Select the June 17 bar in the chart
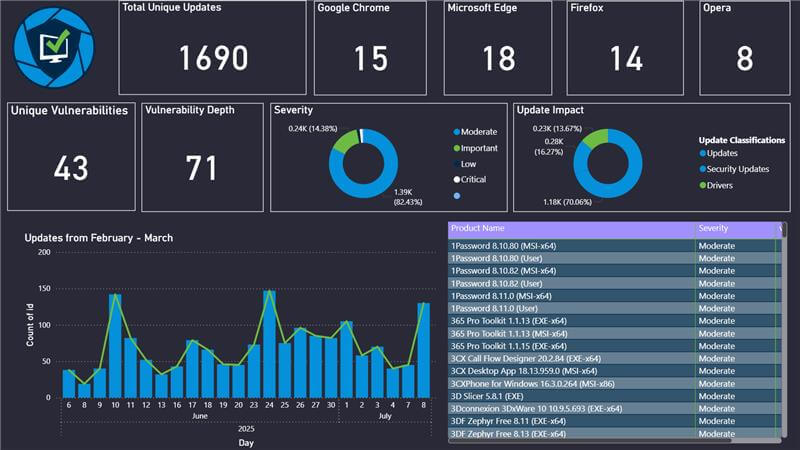This screenshot has width=800, height=450. pyautogui.click(x=192, y=369)
